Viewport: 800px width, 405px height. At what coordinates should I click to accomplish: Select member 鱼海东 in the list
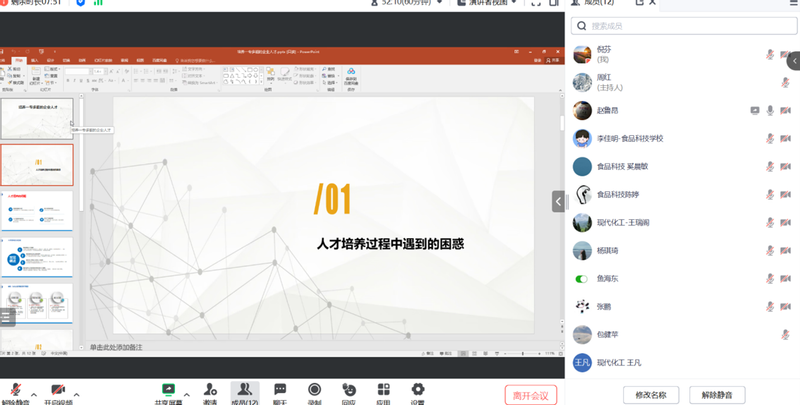610,278
